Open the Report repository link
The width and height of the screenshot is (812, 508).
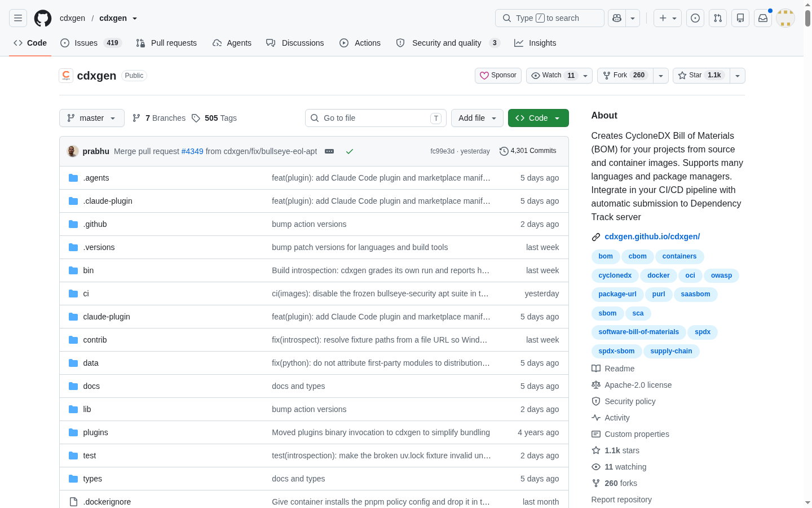coord(621,500)
